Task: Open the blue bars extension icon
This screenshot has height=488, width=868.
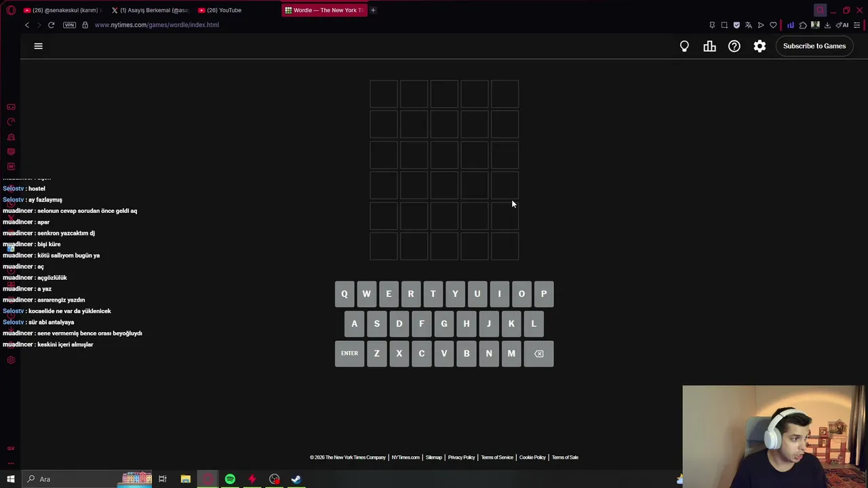Action: coord(791,25)
